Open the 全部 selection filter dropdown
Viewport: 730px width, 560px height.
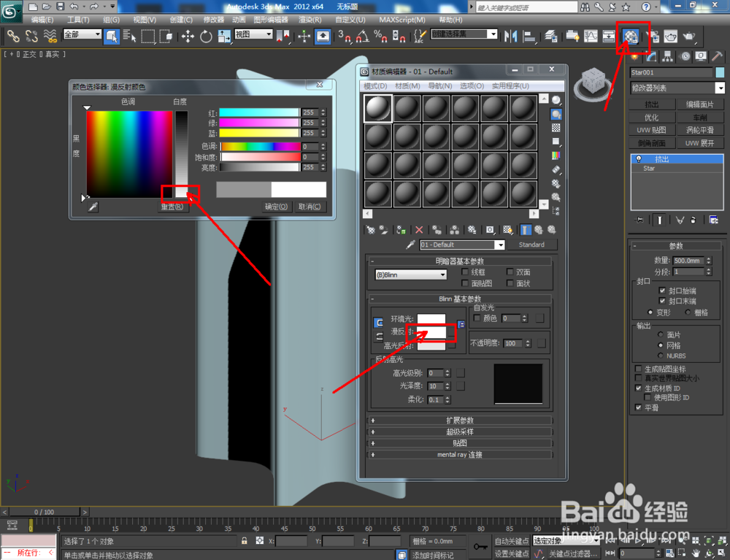pyautogui.click(x=82, y=34)
